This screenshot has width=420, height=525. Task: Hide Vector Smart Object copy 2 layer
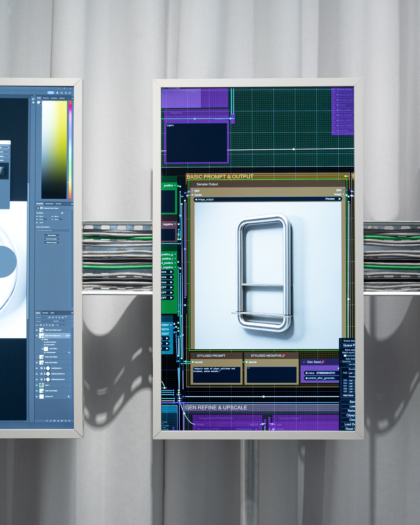point(37,330)
